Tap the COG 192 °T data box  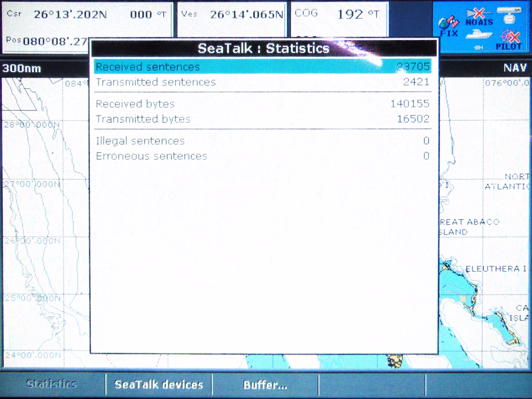(339, 19)
